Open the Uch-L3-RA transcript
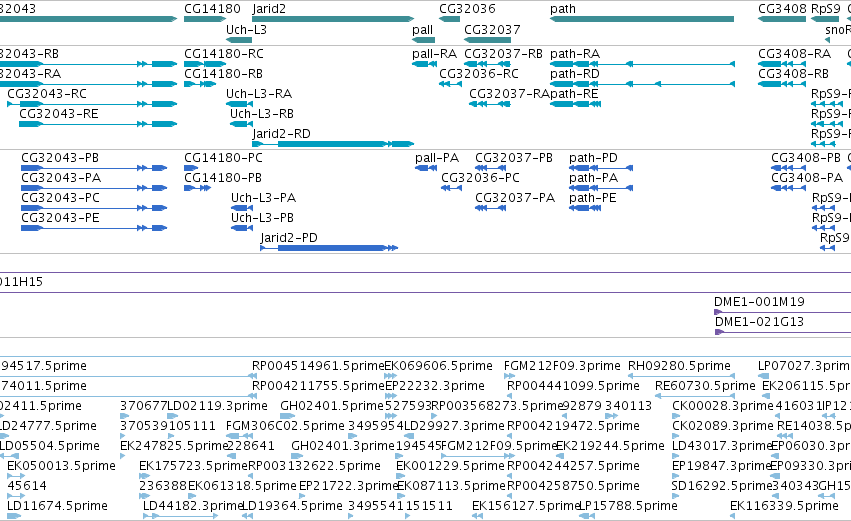Viewport: 851px width, 521px height. coord(239,104)
